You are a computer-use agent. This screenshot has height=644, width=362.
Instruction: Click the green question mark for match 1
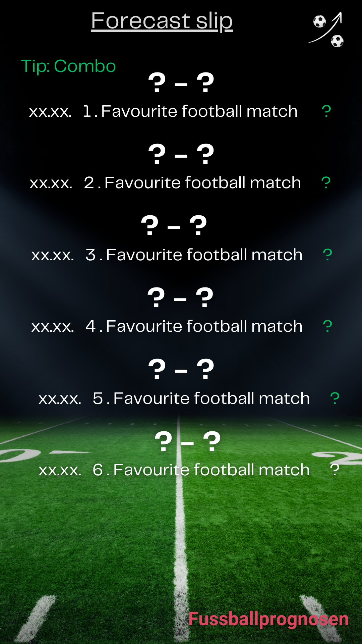[x=326, y=111]
